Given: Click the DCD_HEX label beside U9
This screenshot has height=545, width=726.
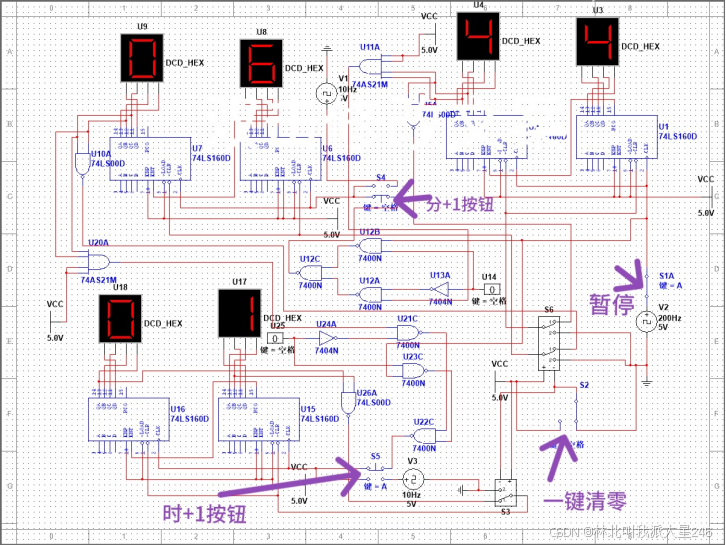Looking at the screenshot, I should tap(184, 63).
